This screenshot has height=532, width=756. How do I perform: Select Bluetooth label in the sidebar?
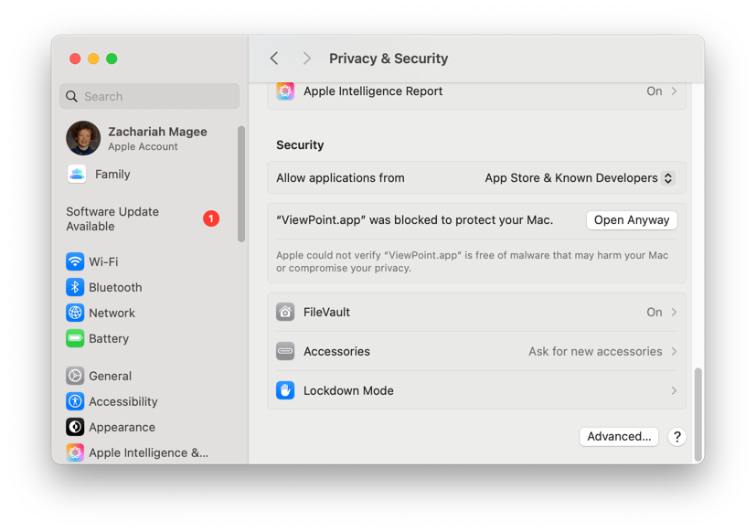[x=115, y=287]
